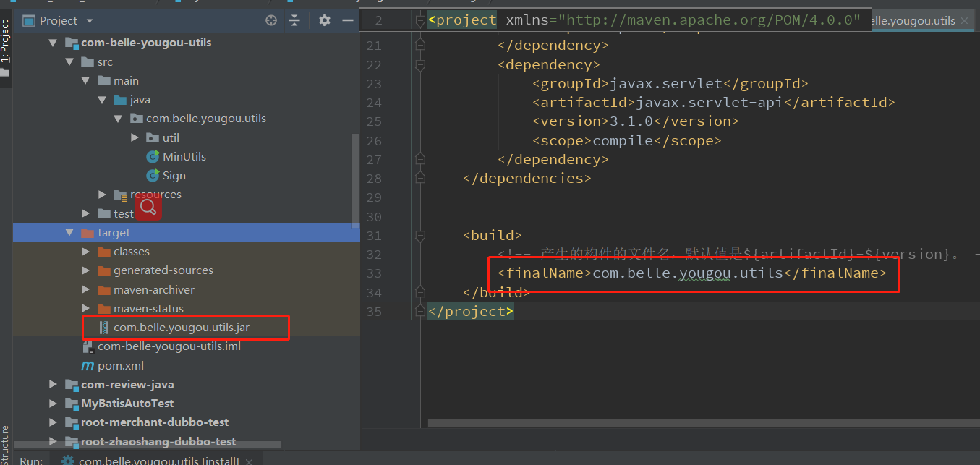Click the maven-archiver folder icon
The height and width of the screenshot is (465, 980).
[x=103, y=289]
